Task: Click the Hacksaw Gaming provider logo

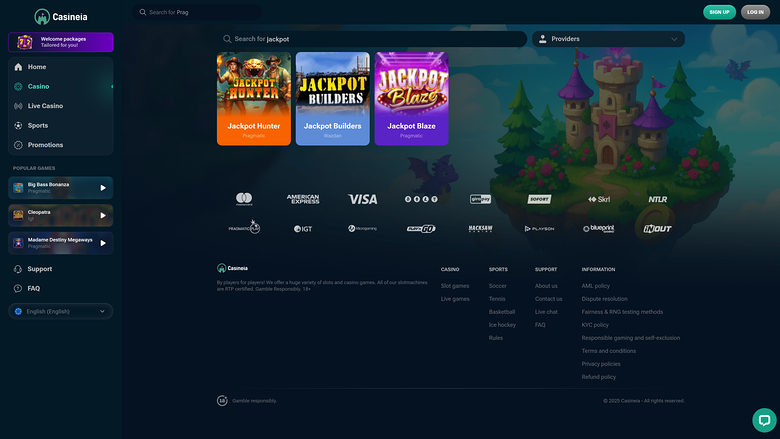Action: click(480, 229)
